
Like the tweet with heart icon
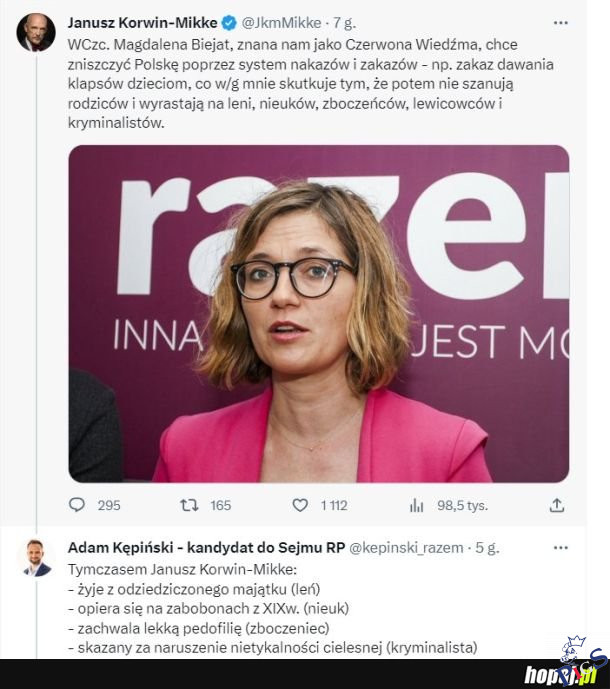[299, 505]
